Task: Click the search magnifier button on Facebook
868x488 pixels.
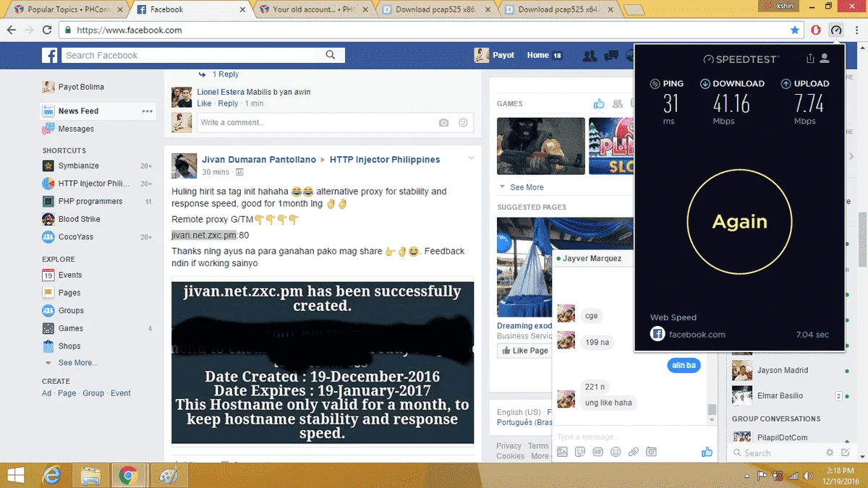Action: click(x=331, y=55)
